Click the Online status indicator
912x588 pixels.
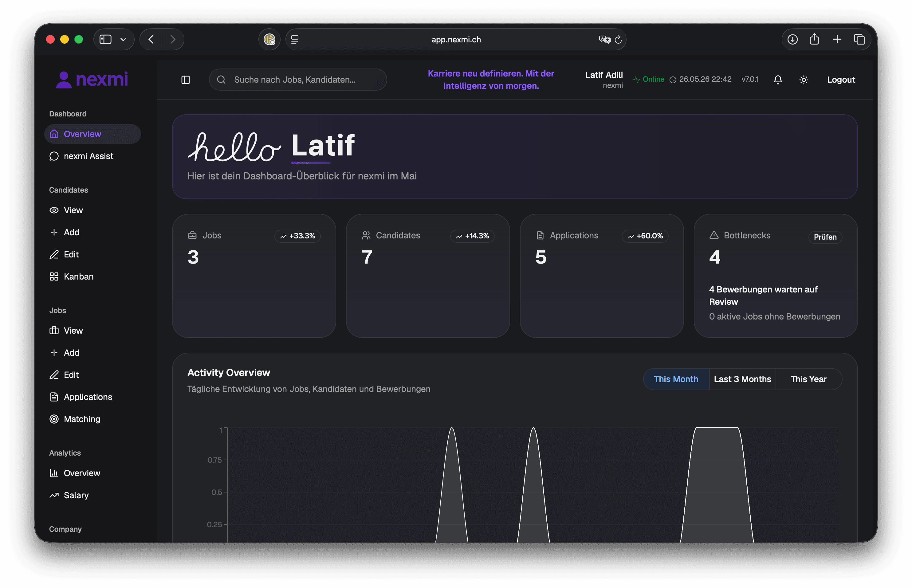click(648, 80)
